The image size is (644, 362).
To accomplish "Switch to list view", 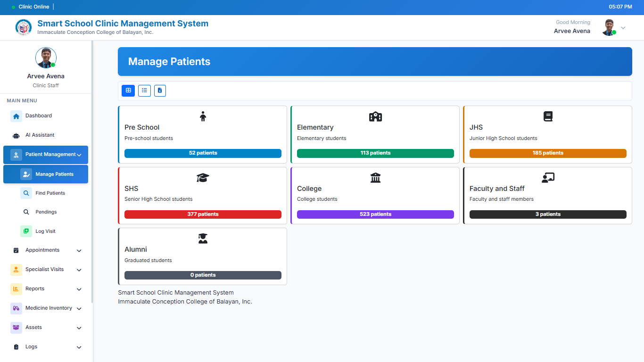I will (144, 90).
